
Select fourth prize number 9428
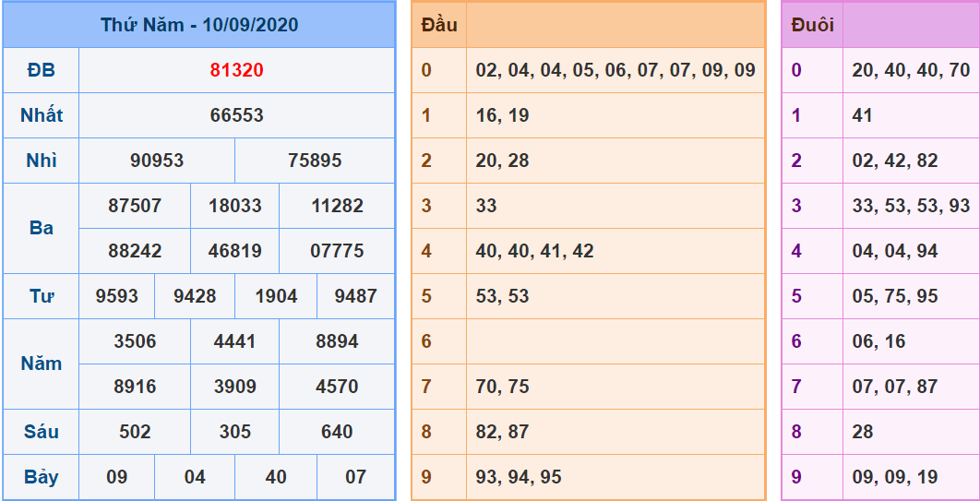(195, 296)
